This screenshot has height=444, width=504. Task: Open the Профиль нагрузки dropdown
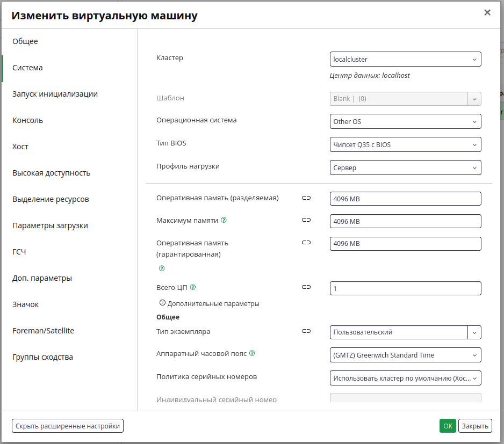tap(405, 168)
